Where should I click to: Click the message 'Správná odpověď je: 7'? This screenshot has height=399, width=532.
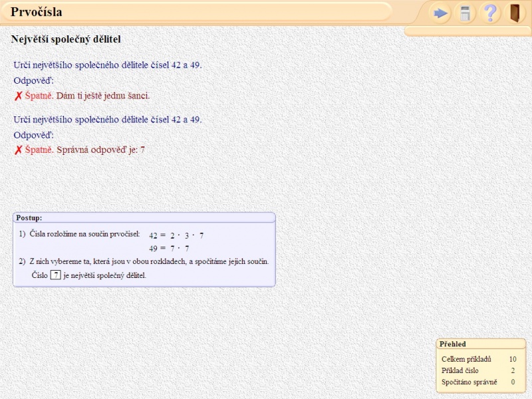click(101, 150)
